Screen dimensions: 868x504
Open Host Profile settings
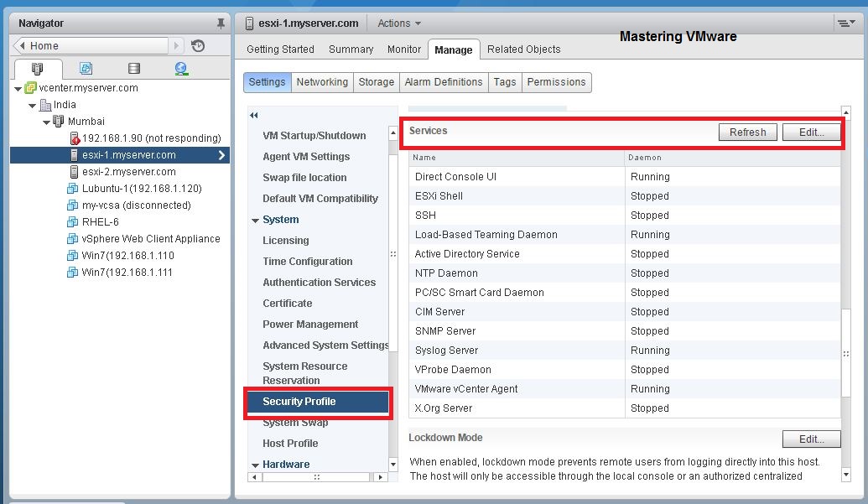tap(290, 443)
